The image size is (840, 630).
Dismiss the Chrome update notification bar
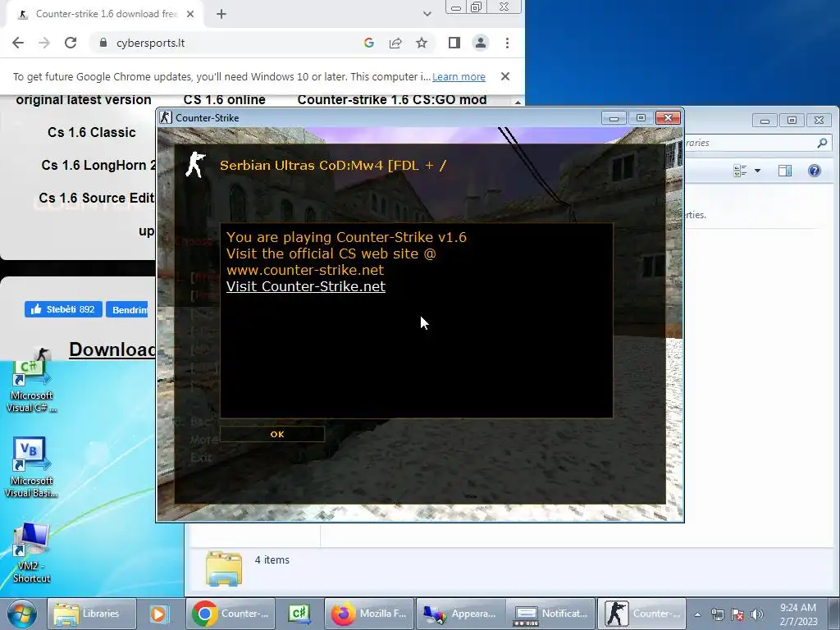coord(504,76)
